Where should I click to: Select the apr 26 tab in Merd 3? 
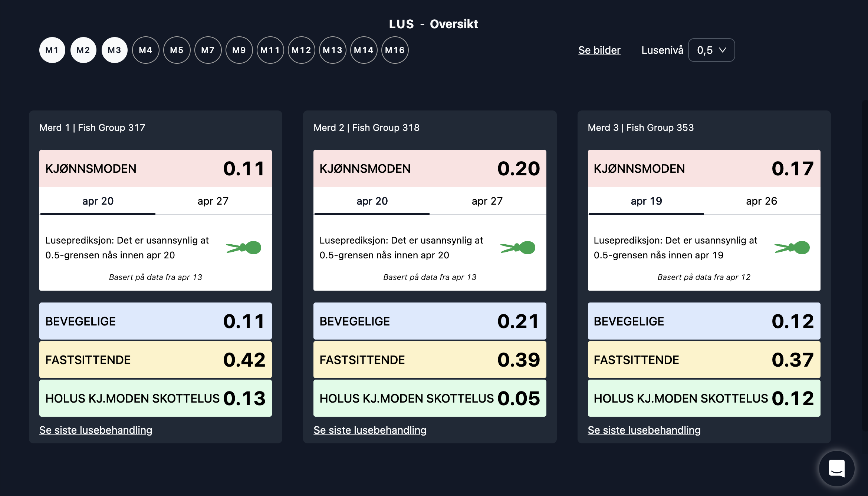coord(761,201)
